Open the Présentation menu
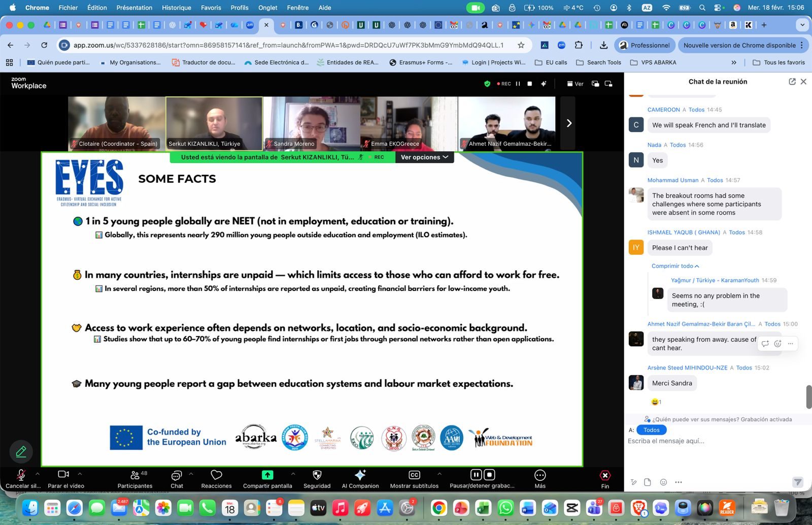This screenshot has width=812, height=525. click(134, 8)
